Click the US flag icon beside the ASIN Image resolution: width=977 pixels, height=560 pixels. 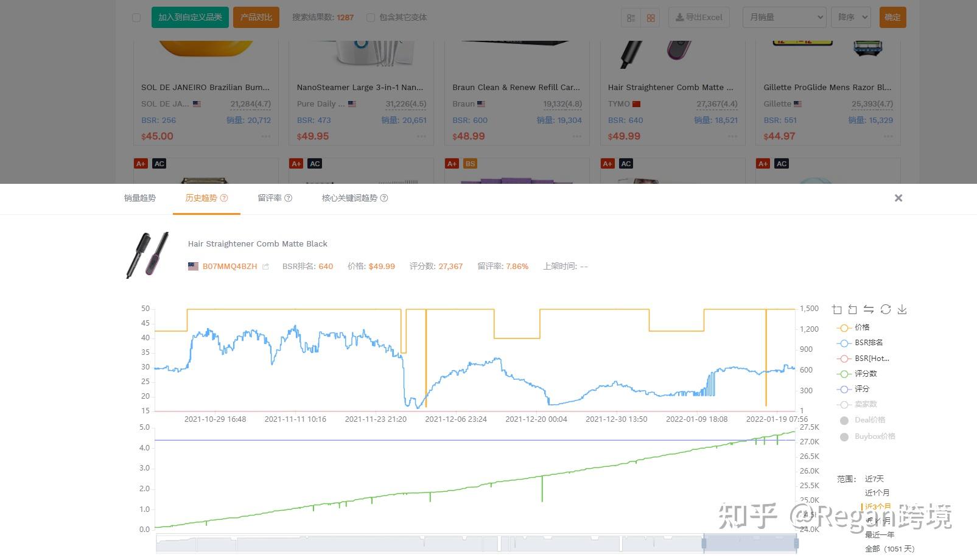click(193, 267)
